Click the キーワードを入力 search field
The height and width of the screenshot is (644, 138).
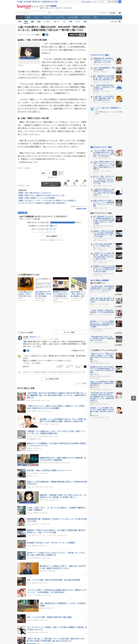32,13
